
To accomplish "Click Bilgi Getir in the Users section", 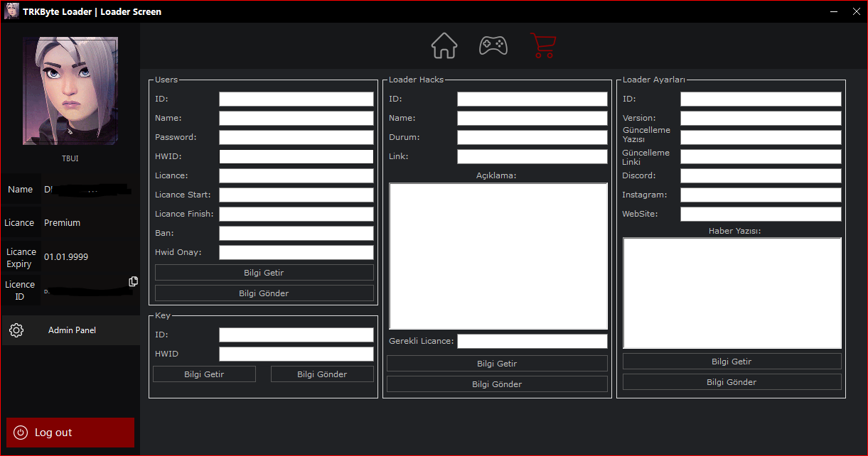I will (264, 273).
